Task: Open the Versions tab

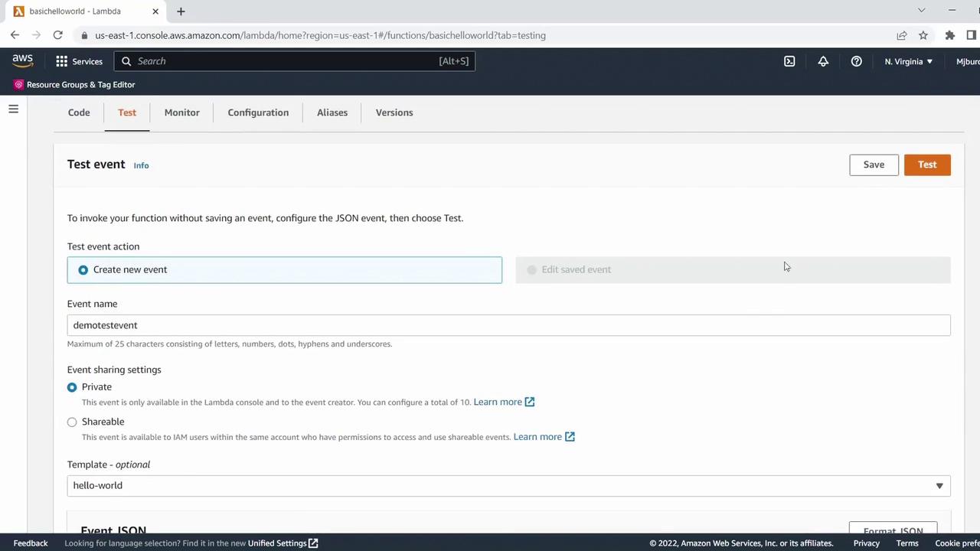Action: pyautogui.click(x=394, y=112)
